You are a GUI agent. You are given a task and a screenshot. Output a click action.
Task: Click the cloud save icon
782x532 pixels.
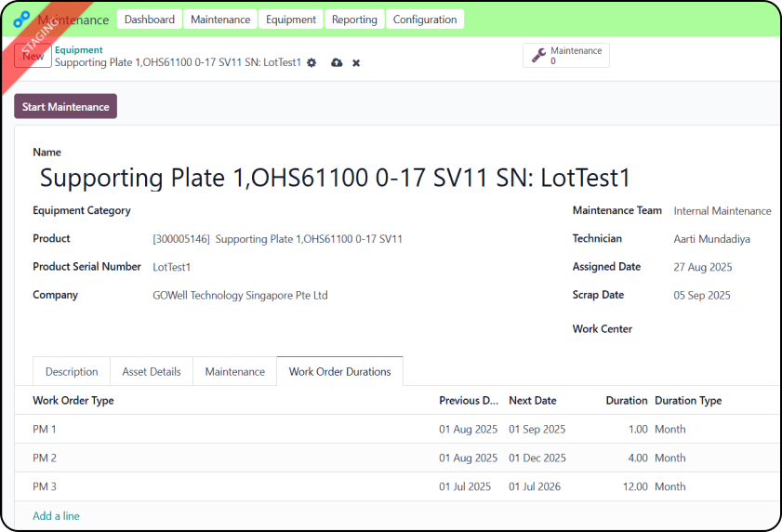[337, 62]
